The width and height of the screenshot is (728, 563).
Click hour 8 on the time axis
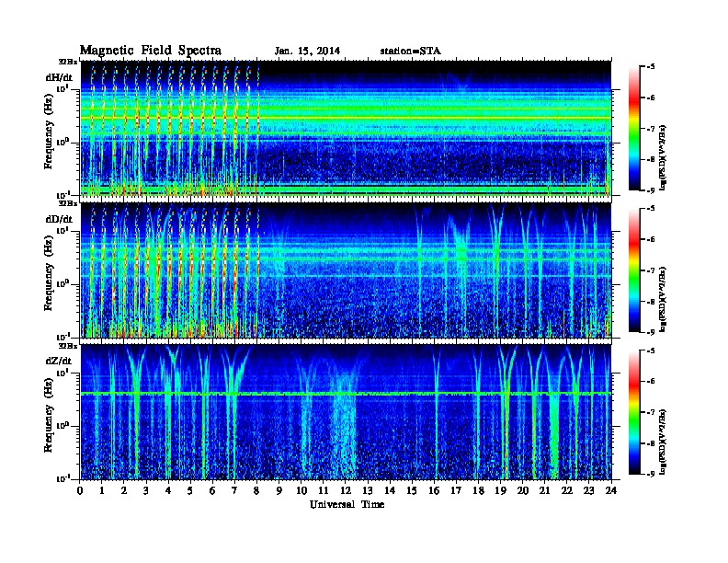point(257,491)
